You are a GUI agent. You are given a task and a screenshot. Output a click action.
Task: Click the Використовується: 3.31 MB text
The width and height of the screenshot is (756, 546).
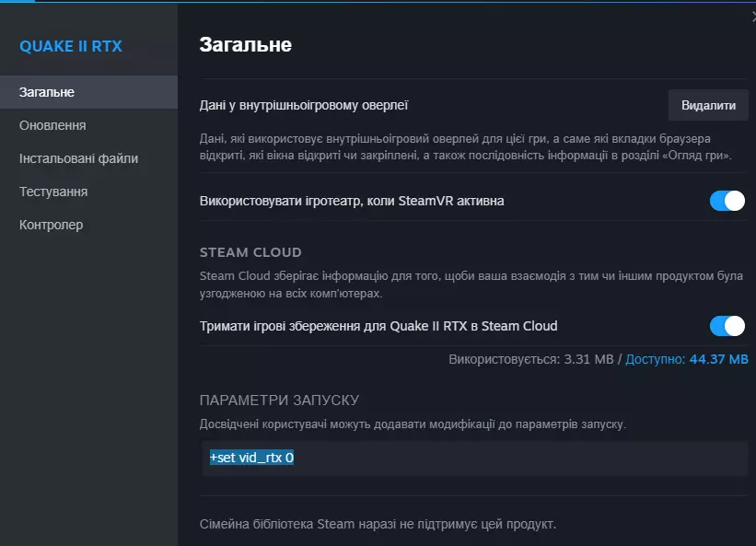(x=530, y=359)
